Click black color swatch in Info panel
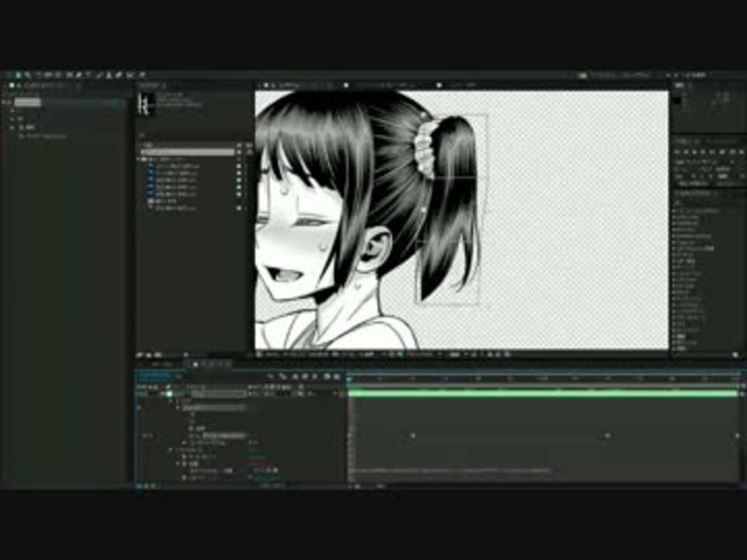 (678, 100)
